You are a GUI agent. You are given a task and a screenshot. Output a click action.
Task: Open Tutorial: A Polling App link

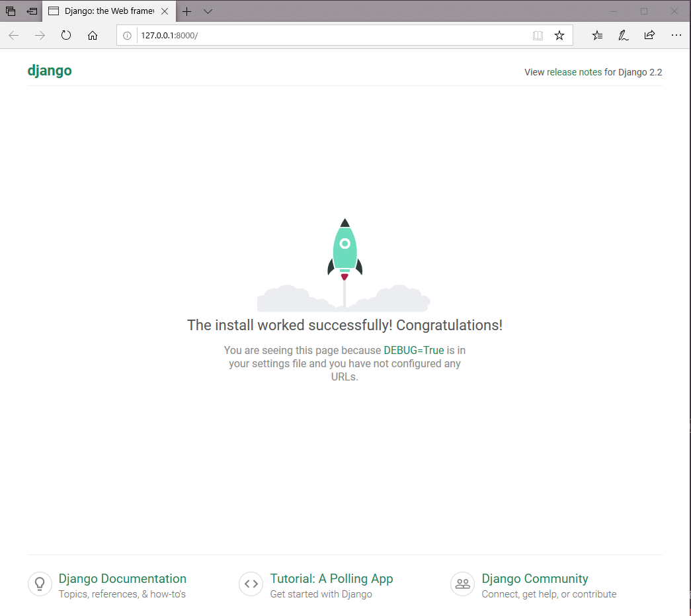(331, 578)
